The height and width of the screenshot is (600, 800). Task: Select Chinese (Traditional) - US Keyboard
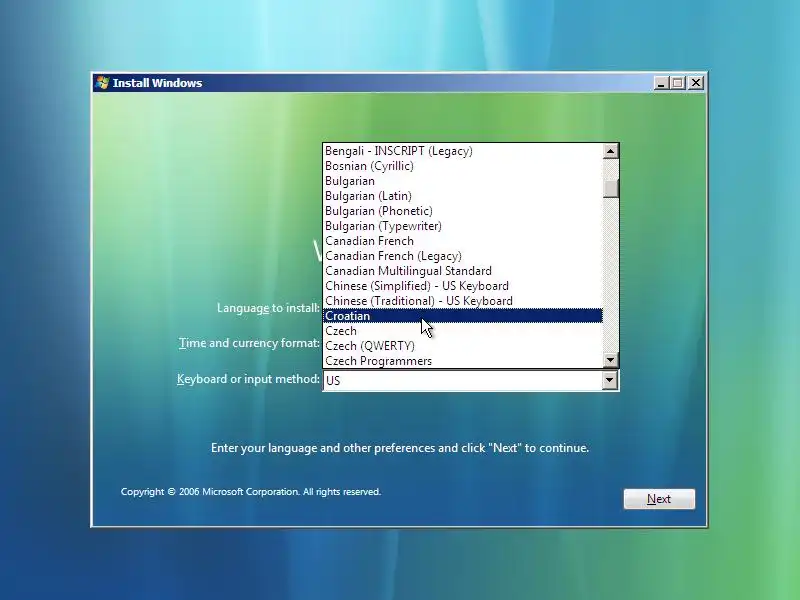click(x=463, y=301)
